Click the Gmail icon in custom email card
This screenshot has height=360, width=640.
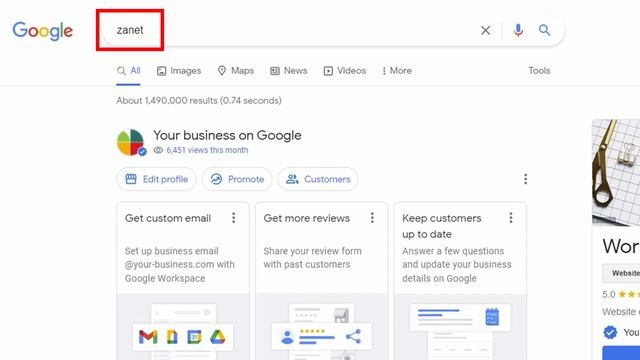click(x=148, y=337)
